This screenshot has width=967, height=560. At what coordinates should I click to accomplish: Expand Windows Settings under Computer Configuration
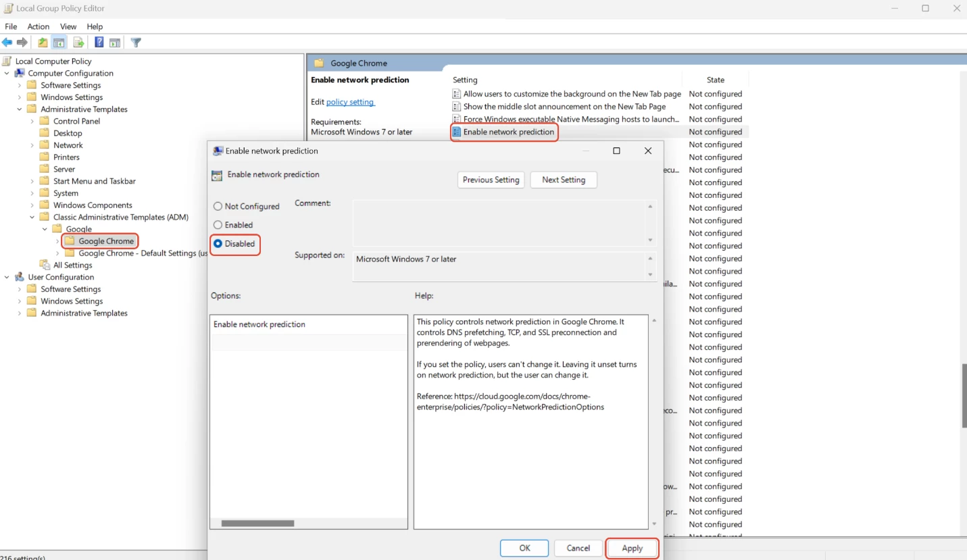[20, 97]
